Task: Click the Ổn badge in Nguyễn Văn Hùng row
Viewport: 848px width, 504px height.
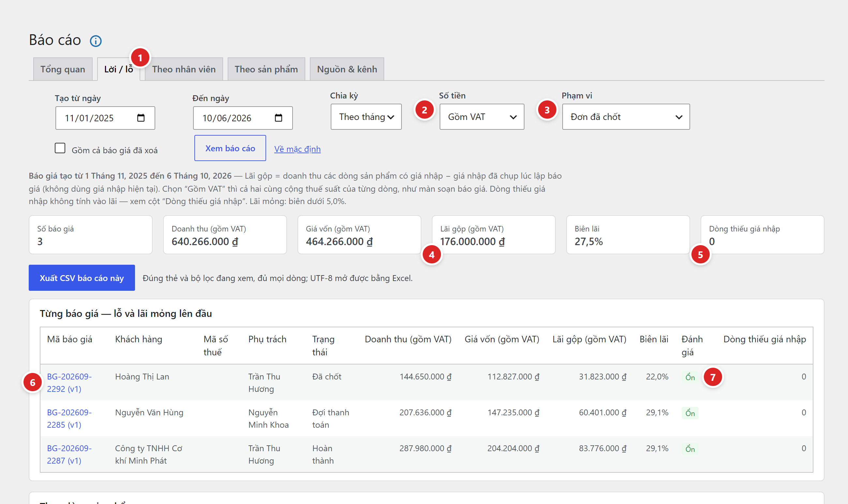Action: 690,413
